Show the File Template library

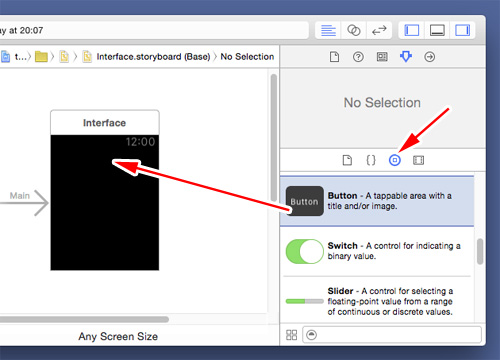click(347, 160)
